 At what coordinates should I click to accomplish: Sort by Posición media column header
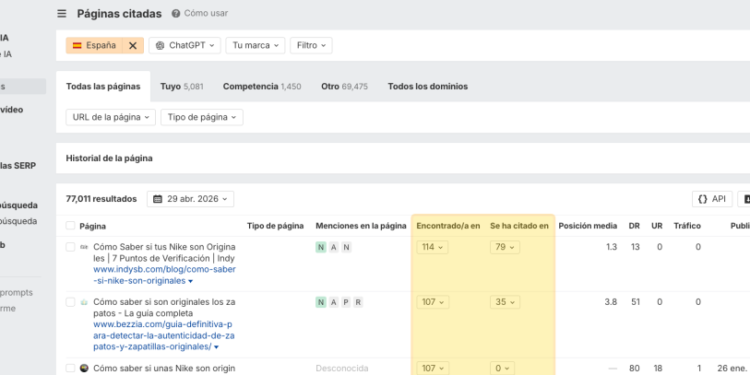click(588, 226)
